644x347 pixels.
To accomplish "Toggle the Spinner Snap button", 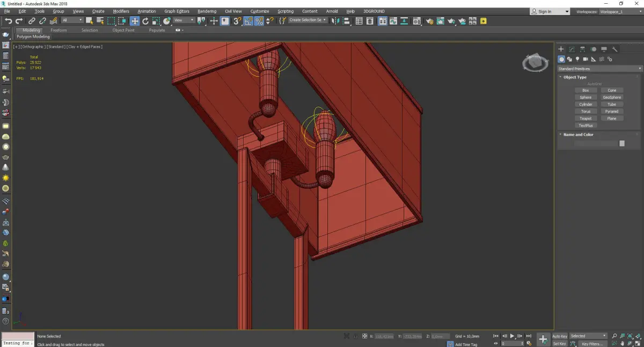I will 269,21.
